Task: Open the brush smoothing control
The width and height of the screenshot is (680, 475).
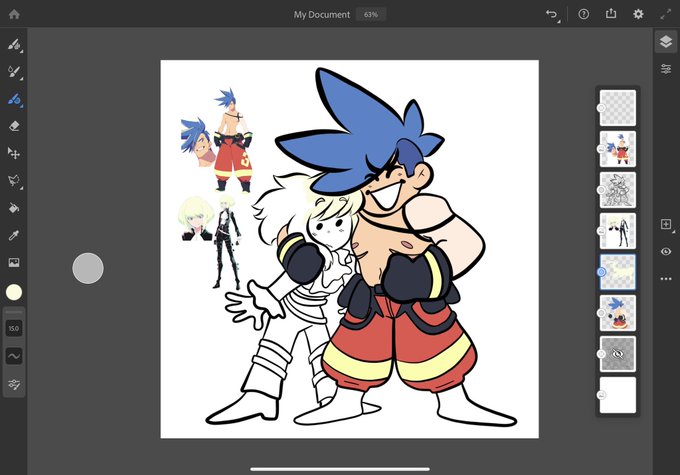Action: point(14,356)
